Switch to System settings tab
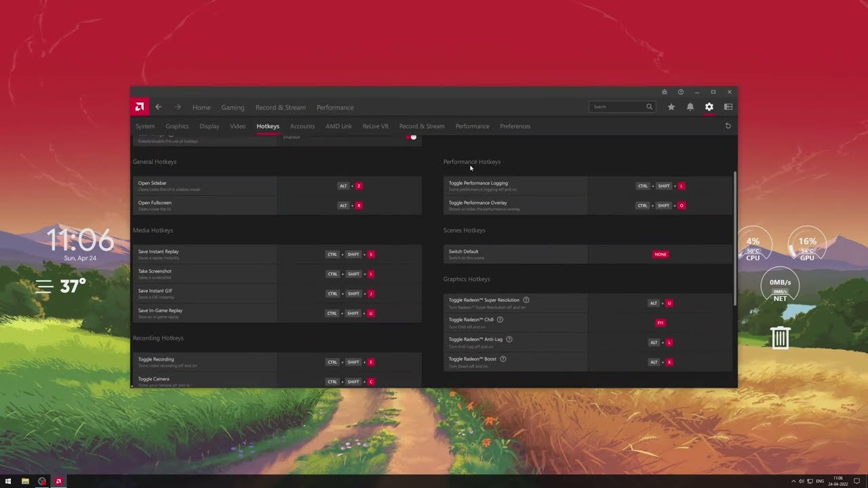 pyautogui.click(x=145, y=126)
